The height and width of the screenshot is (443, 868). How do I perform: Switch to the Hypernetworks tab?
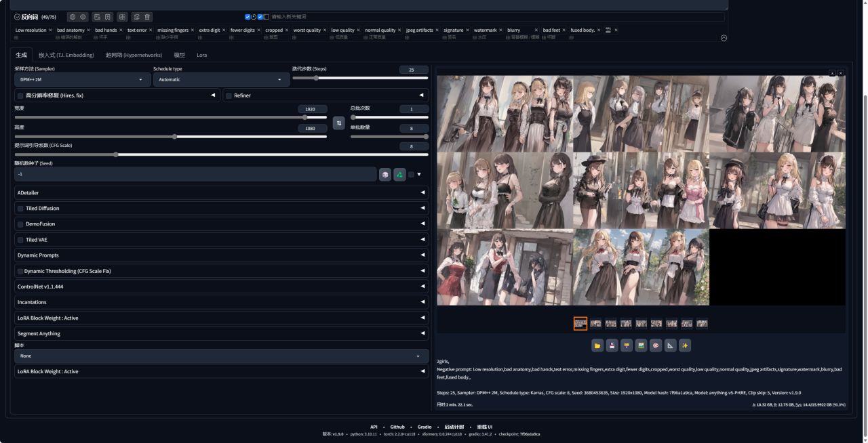pos(134,55)
